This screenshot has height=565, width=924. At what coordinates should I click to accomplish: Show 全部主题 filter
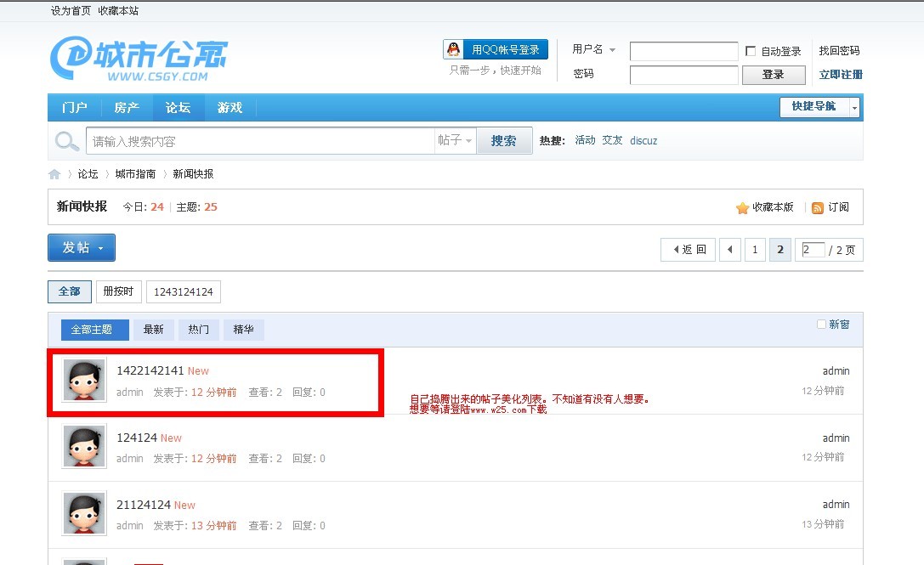click(x=95, y=330)
